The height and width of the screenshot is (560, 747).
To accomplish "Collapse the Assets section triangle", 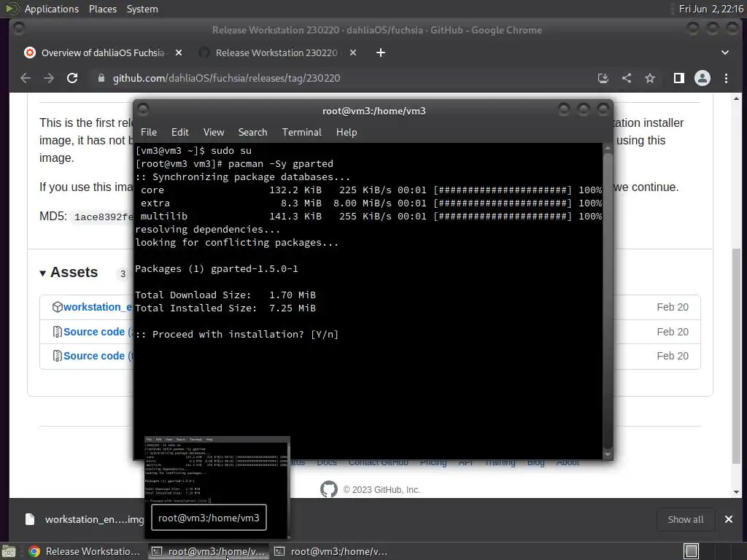I will pyautogui.click(x=42, y=273).
